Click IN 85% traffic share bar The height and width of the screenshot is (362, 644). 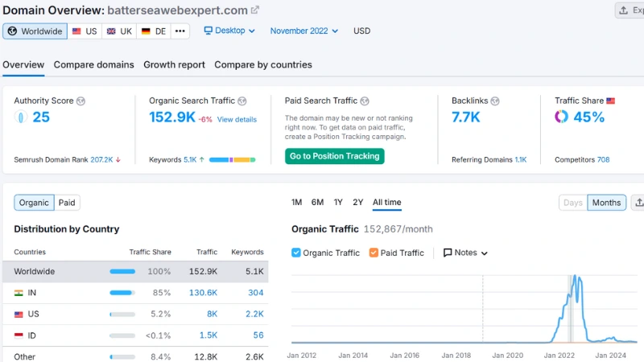pyautogui.click(x=122, y=293)
